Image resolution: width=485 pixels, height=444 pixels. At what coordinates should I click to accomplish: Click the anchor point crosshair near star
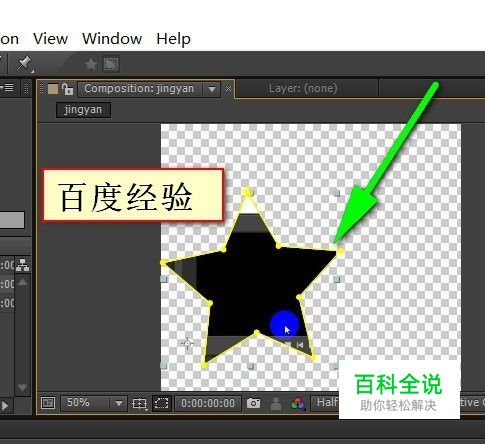[x=187, y=343]
